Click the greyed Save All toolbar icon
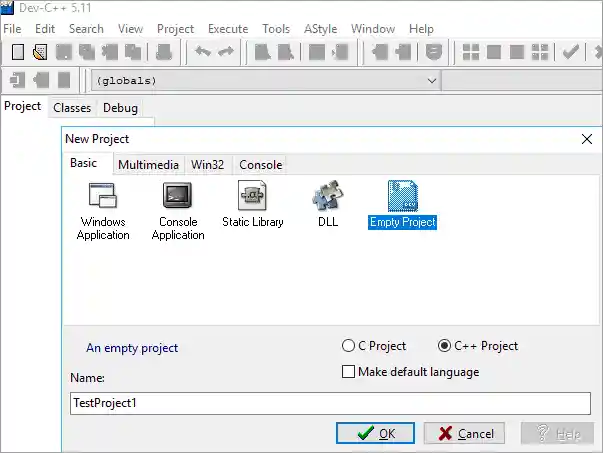The width and height of the screenshot is (603, 453). (87, 52)
